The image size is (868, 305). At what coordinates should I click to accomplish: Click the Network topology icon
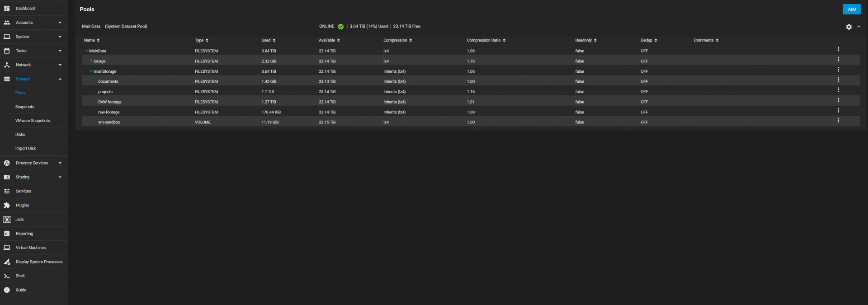click(7, 65)
